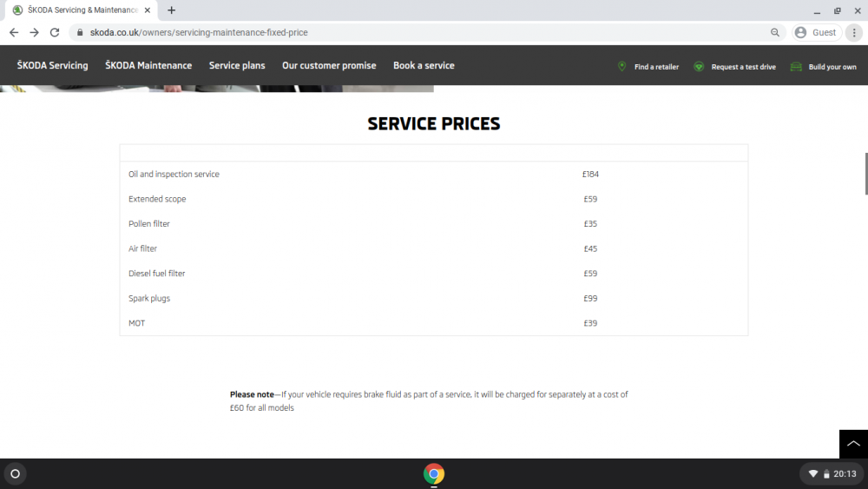Select the ŠKODA Servicing & Maintenance browser tab
Viewport: 868px width, 489px height.
pos(82,10)
